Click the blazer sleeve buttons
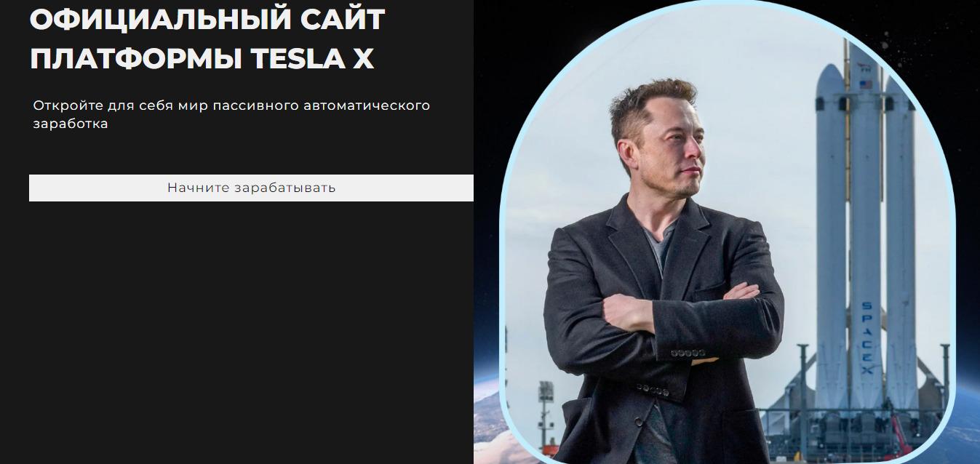Image resolution: width=980 pixels, height=464 pixels. 688,353
